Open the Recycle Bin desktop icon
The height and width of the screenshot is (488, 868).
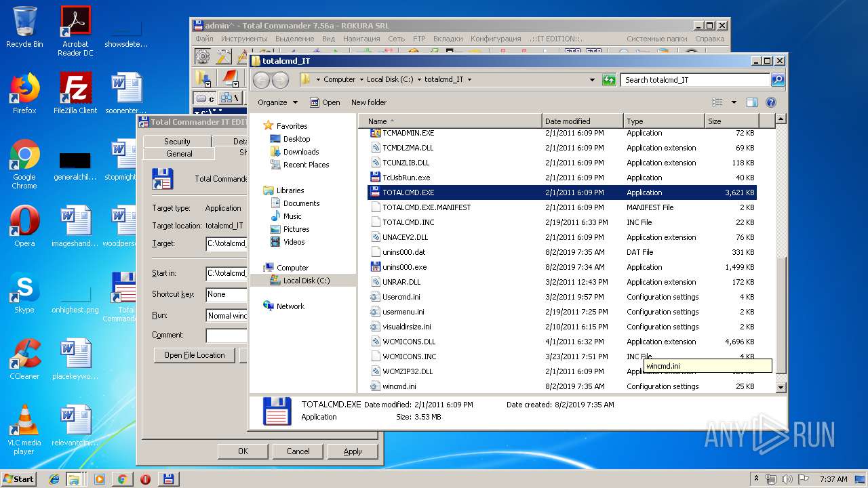pos(24,27)
